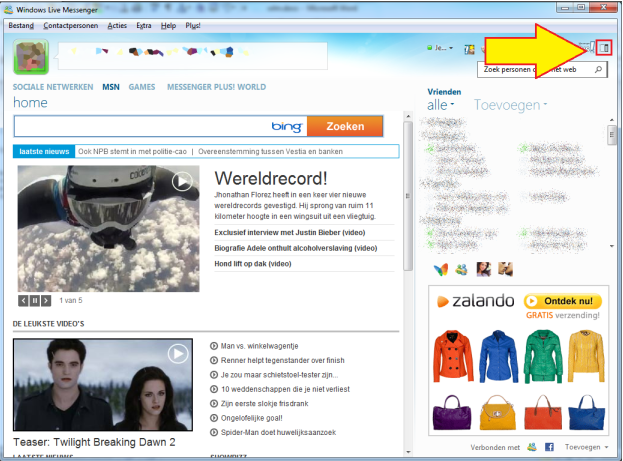Open 'Hond lift op dak (video)' link
623x461 pixels.
coord(253,264)
